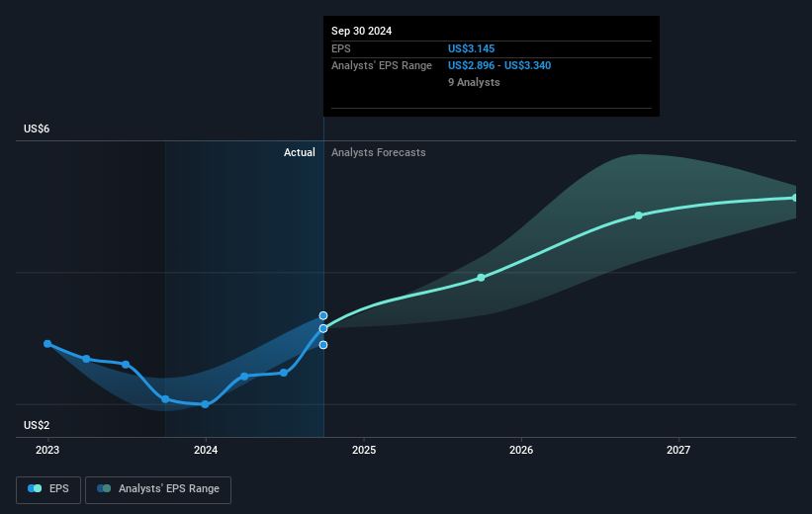Image resolution: width=812 pixels, height=514 pixels.
Task: Click the 'Actual' label
Action: 300,152
